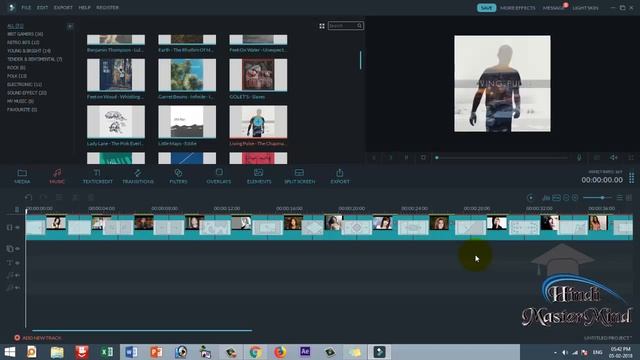This screenshot has height=360, width=640.
Task: Switch to Light Skin theme
Action: (585, 8)
